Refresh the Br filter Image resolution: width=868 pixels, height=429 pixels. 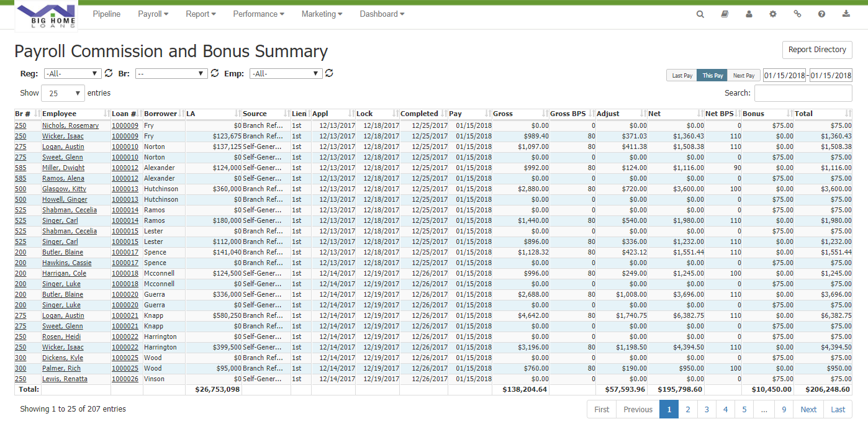click(x=215, y=73)
